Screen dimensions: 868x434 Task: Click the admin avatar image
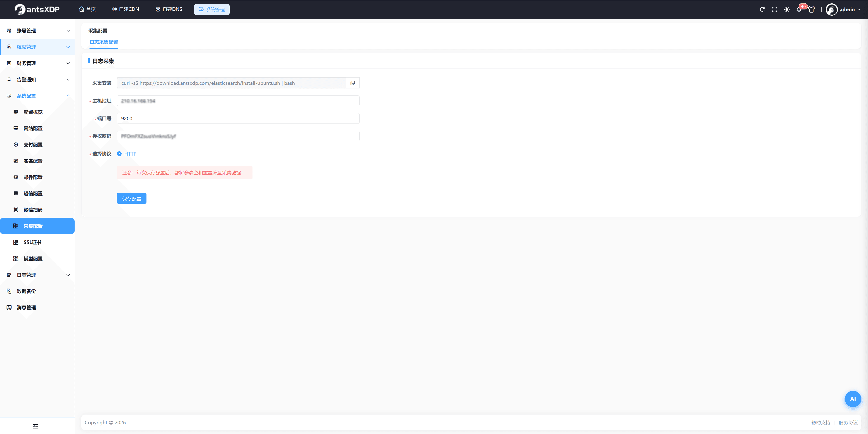[832, 9]
